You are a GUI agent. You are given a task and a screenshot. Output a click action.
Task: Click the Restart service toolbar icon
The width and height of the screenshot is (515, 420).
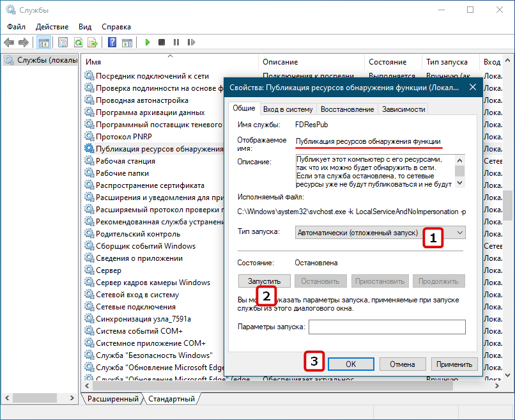pos(191,42)
